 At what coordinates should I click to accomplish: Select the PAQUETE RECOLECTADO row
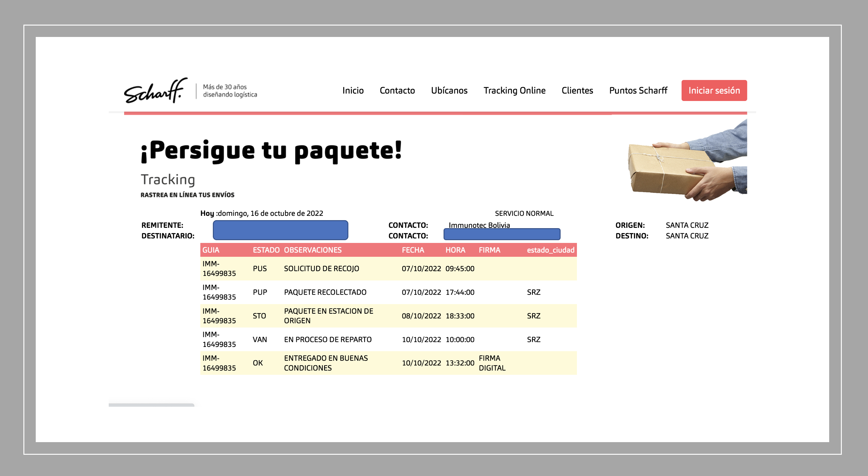(x=325, y=292)
